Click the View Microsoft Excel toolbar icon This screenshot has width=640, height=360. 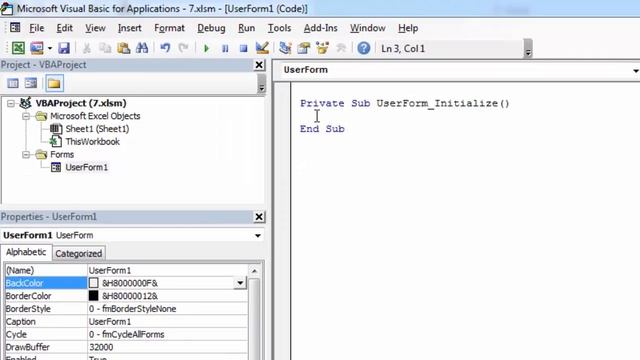[18, 48]
